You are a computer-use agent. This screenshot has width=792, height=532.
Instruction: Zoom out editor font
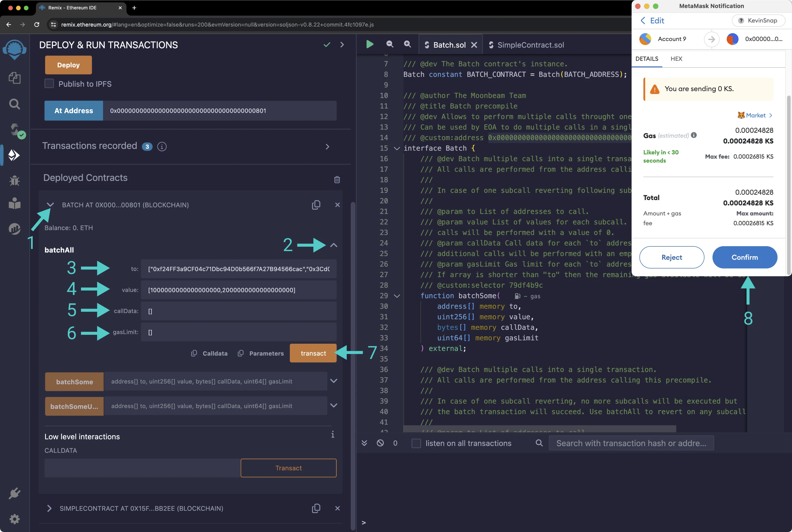pos(390,44)
